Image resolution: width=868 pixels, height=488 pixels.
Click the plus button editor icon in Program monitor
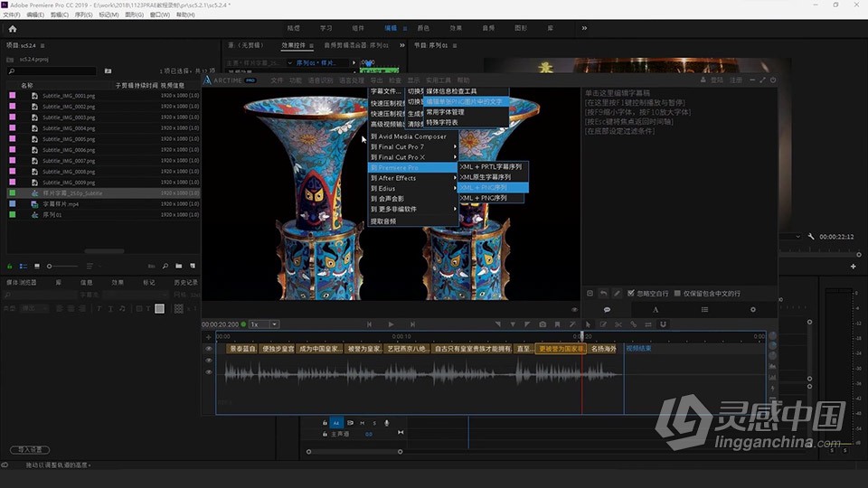853,267
